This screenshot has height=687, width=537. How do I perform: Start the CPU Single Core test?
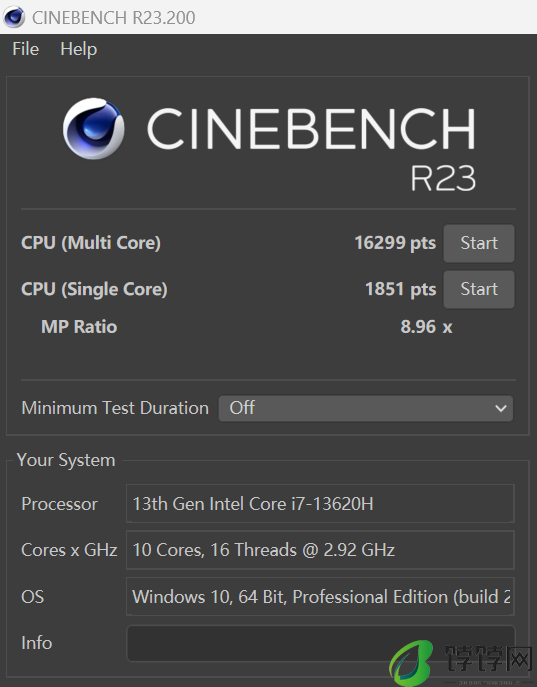pyautogui.click(x=479, y=289)
